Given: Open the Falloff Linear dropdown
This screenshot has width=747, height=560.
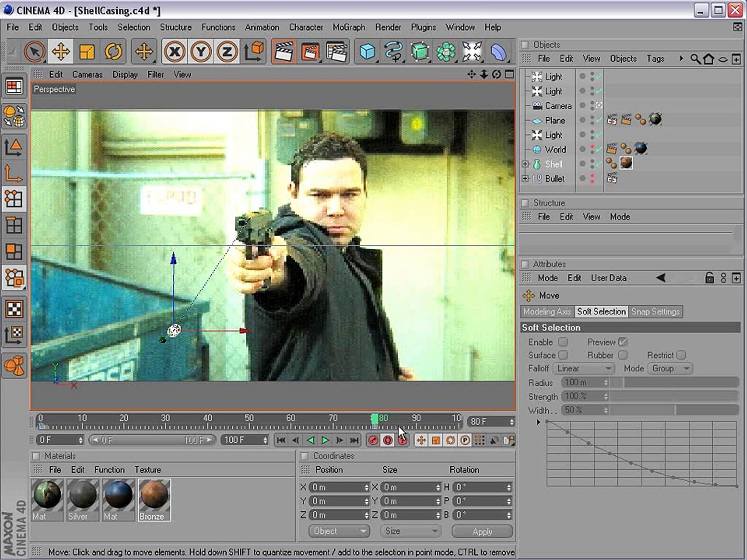Looking at the screenshot, I should (584, 369).
